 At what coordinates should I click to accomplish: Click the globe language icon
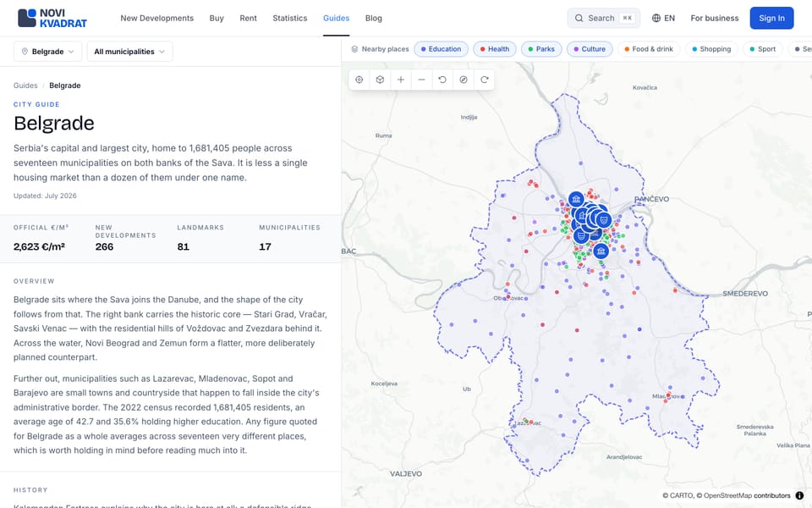tap(656, 18)
